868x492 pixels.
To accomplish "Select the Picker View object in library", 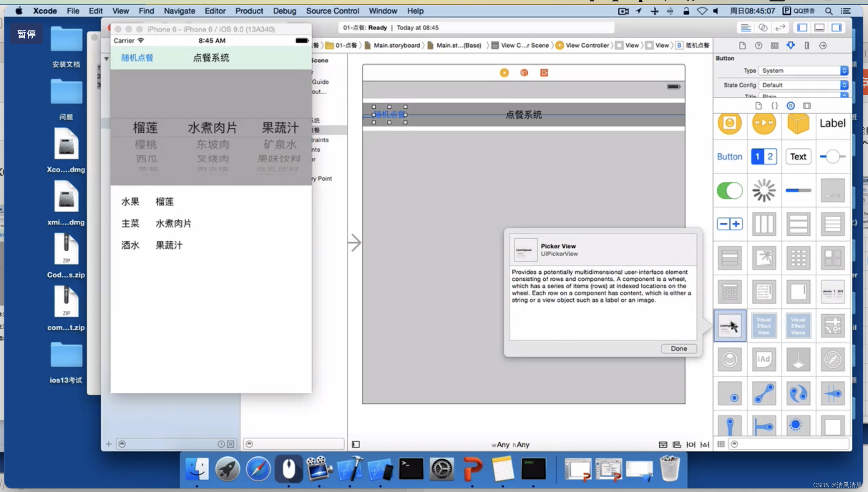I will click(730, 325).
